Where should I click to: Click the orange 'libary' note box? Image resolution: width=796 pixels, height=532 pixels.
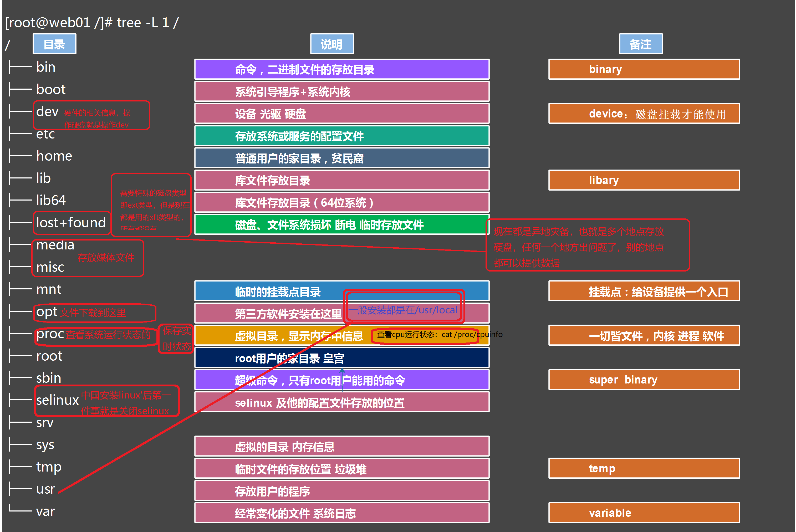(x=644, y=180)
